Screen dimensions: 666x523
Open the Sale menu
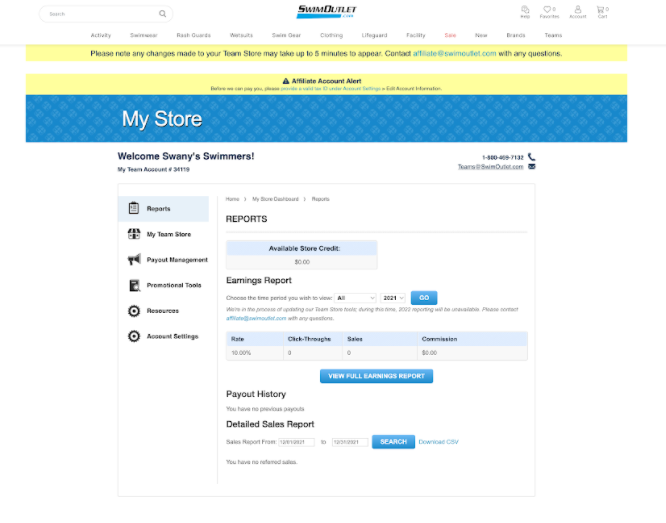pyautogui.click(x=450, y=35)
